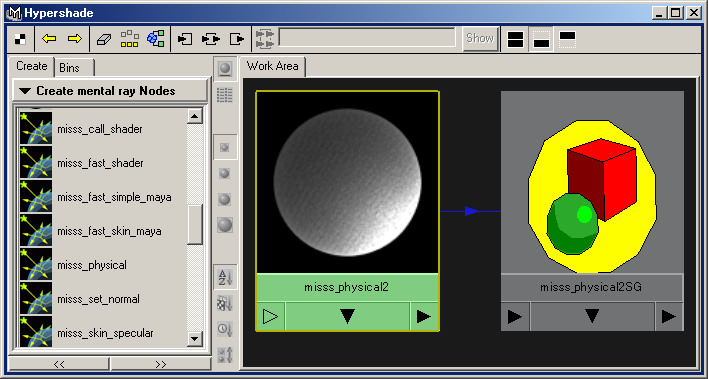View as list grid button
Image resolution: width=708 pixels, height=379 pixels.
coord(224,95)
